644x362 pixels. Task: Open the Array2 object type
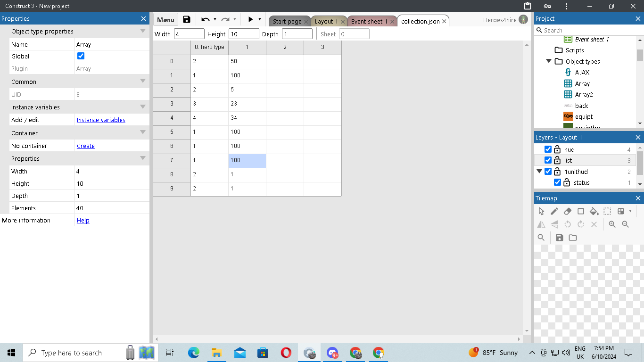pos(584,95)
